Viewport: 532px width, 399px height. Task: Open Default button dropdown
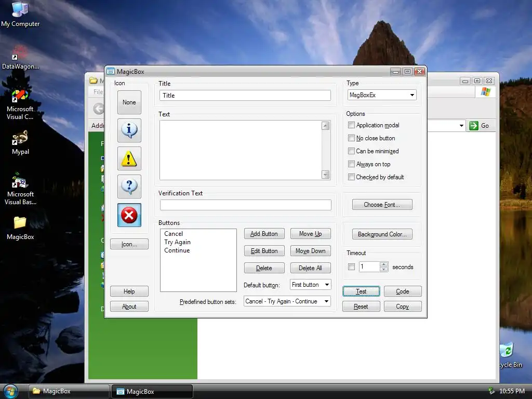click(x=311, y=285)
